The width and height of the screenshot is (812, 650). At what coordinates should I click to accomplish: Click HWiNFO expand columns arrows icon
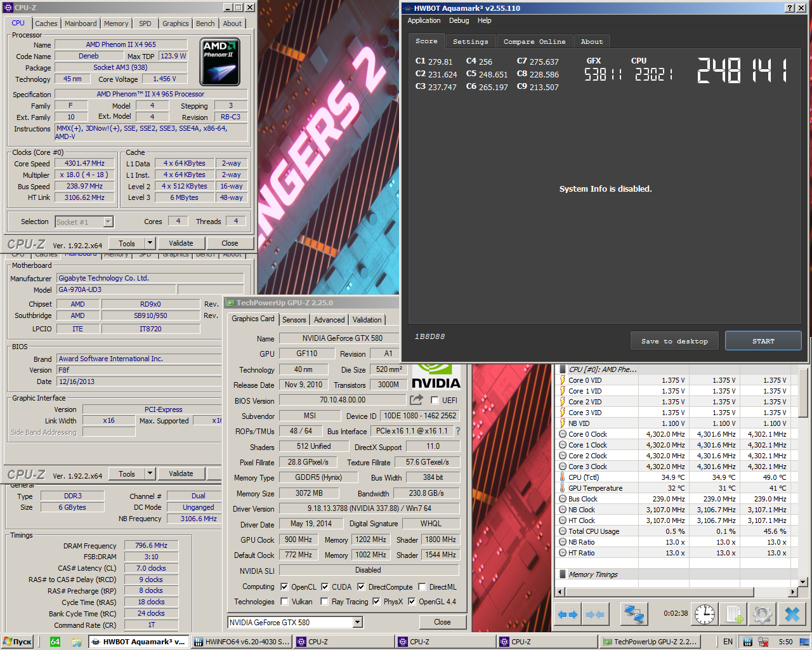568,614
